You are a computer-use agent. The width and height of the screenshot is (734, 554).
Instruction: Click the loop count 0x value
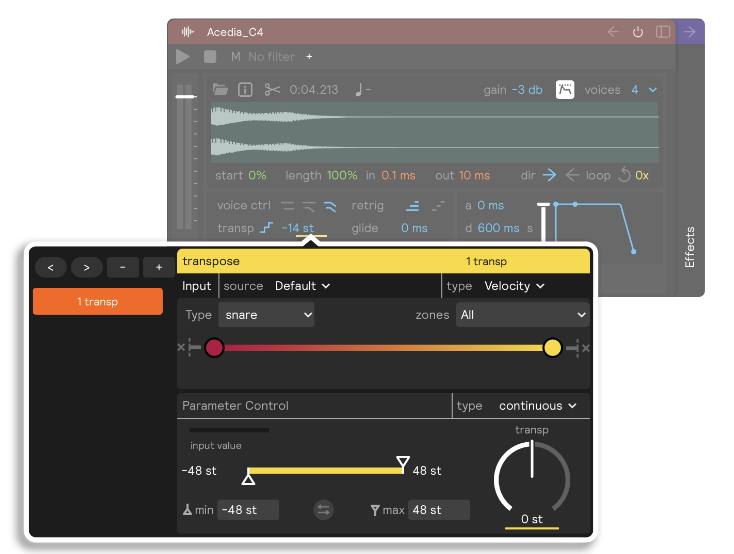642,176
